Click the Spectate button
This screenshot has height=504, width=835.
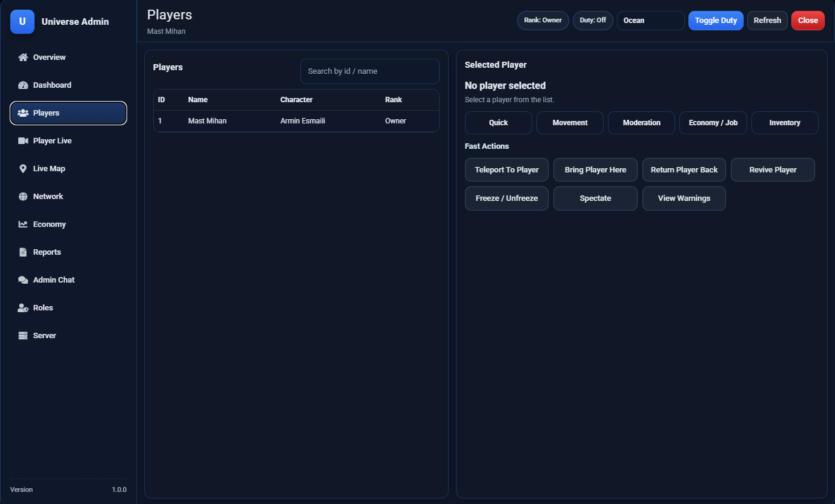pos(595,198)
